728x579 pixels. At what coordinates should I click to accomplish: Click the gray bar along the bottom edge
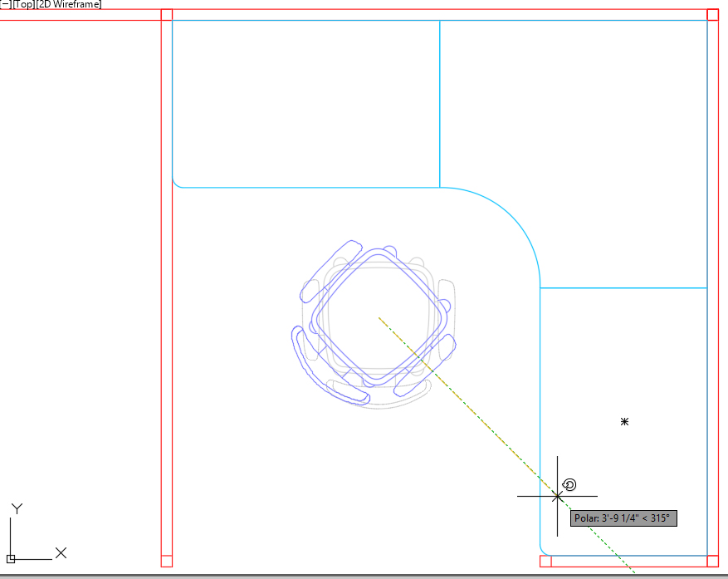364,575
